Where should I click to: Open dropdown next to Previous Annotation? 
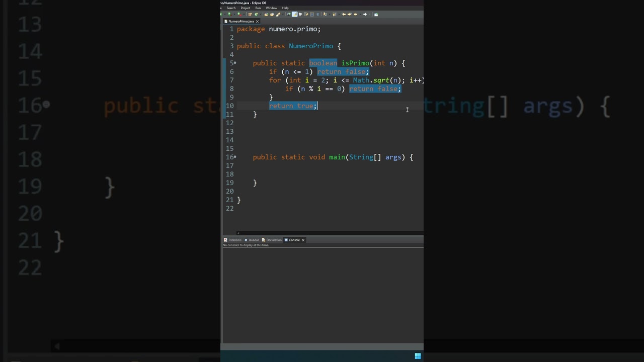(339, 15)
